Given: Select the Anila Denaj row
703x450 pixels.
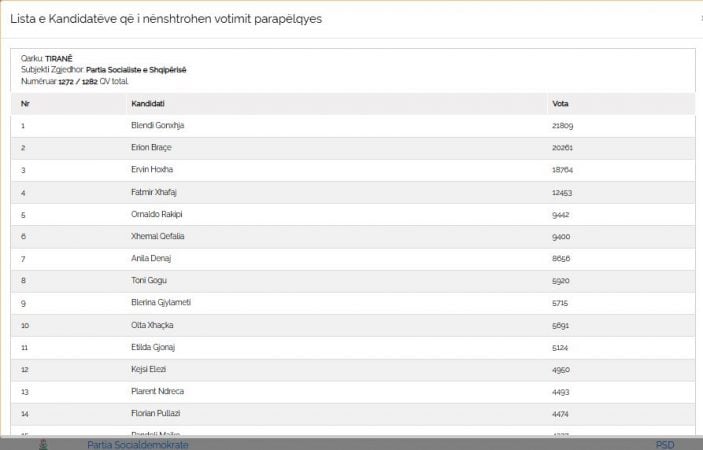Looking at the screenshot, I should pyautogui.click(x=353, y=259).
